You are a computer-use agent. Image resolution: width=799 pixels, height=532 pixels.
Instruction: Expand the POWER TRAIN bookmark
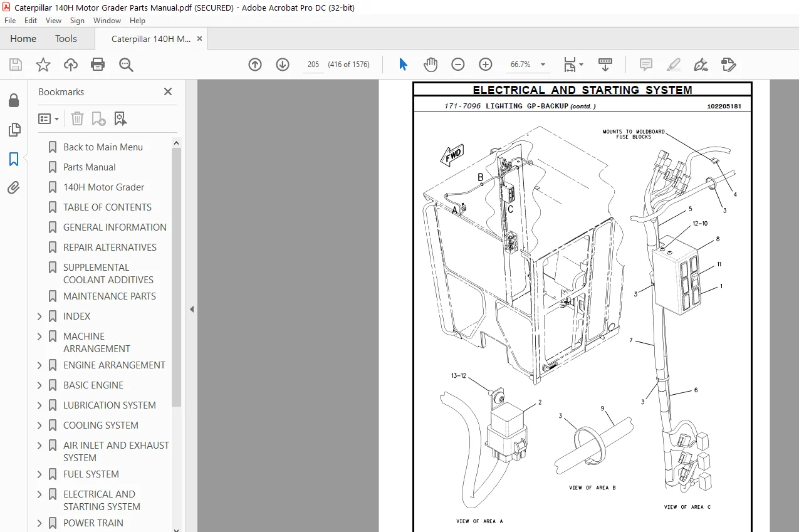40,523
